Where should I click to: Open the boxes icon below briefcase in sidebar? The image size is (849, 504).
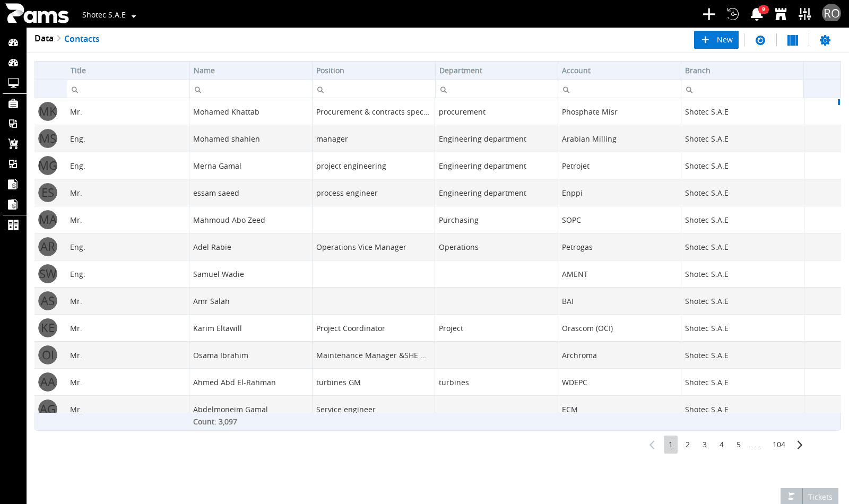[13, 124]
